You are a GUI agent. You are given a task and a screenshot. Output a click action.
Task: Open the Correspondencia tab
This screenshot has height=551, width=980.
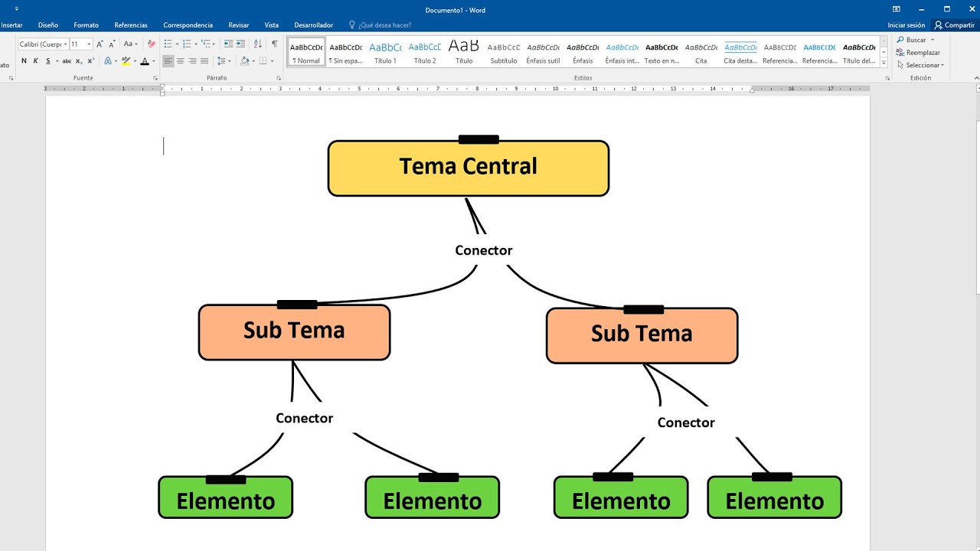188,25
